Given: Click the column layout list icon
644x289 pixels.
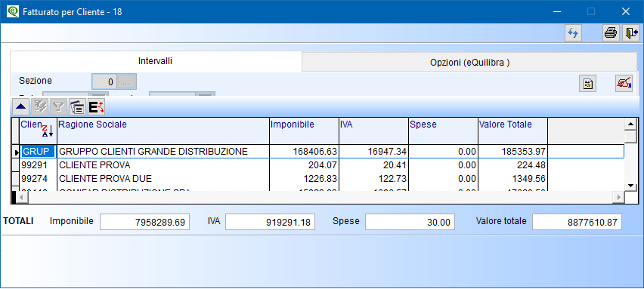Looking at the screenshot, I should point(77,107).
